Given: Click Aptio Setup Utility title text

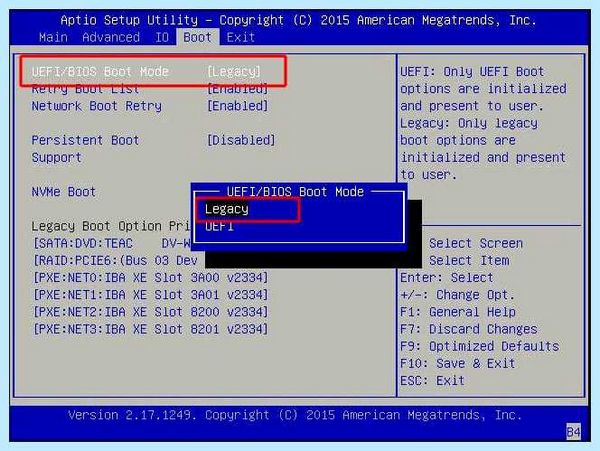Looking at the screenshot, I should (298, 20).
